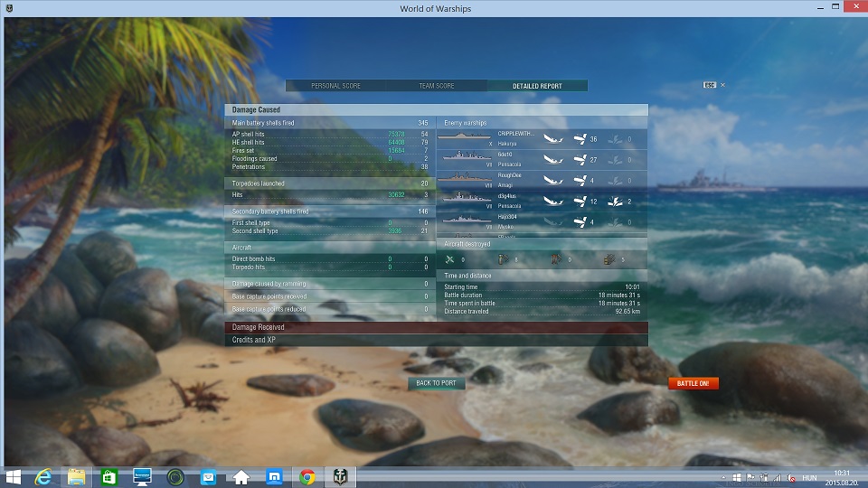Click the sunk-ship icon in RoughDee row

[553, 181]
